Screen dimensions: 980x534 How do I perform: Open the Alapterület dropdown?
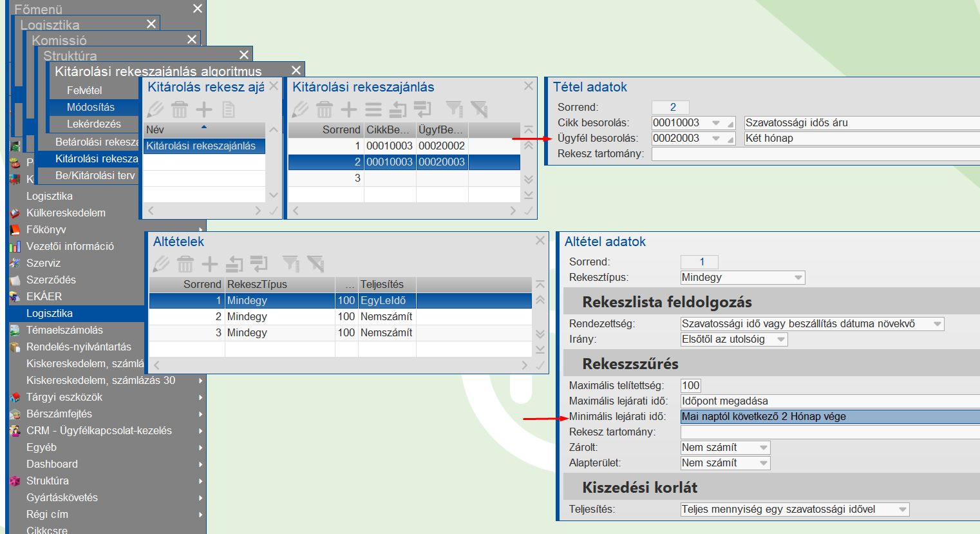[x=764, y=463]
